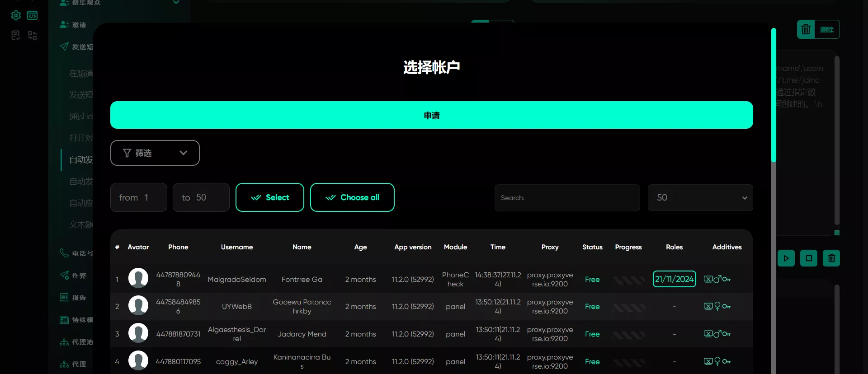Viewport: 868px width, 374px height.
Task: Open the 发送短 paper-plane sidebar item
Action: click(x=76, y=47)
